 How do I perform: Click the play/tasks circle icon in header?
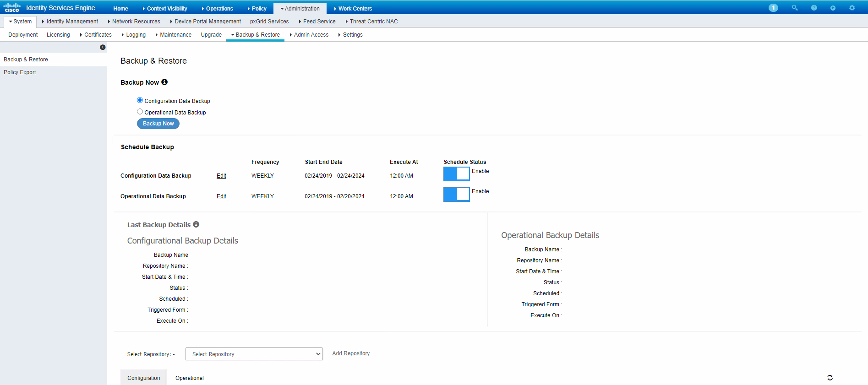(833, 8)
